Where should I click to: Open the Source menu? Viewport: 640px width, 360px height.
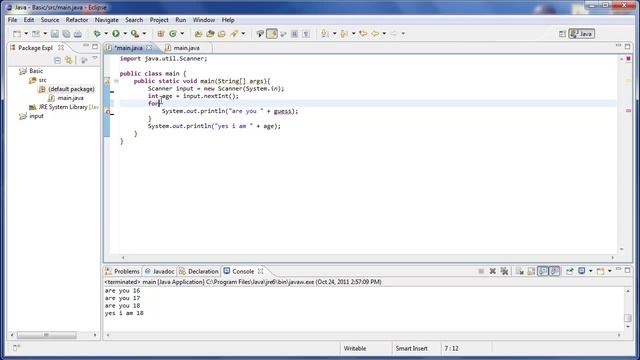(50, 20)
